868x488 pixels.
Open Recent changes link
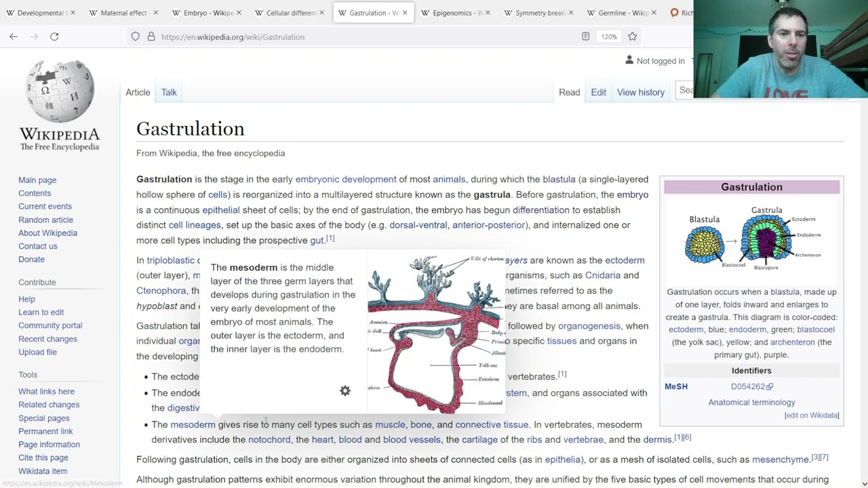(47, 339)
